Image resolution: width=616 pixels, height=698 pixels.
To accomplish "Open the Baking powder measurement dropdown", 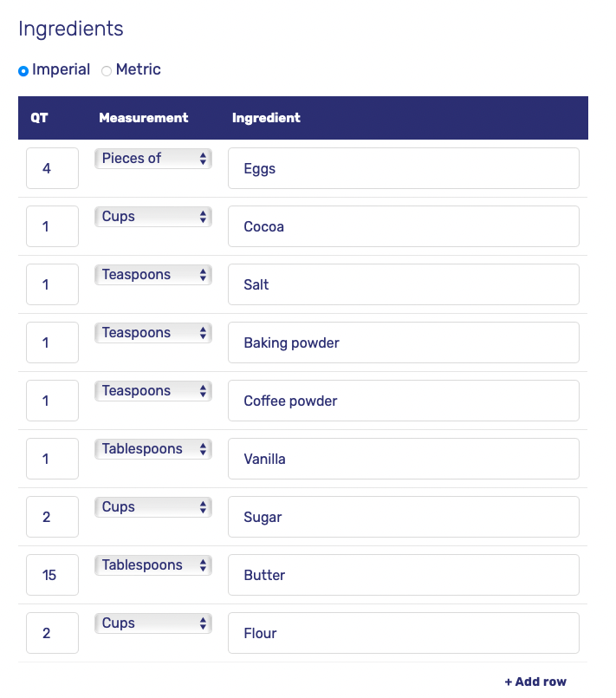I will 152,333.
